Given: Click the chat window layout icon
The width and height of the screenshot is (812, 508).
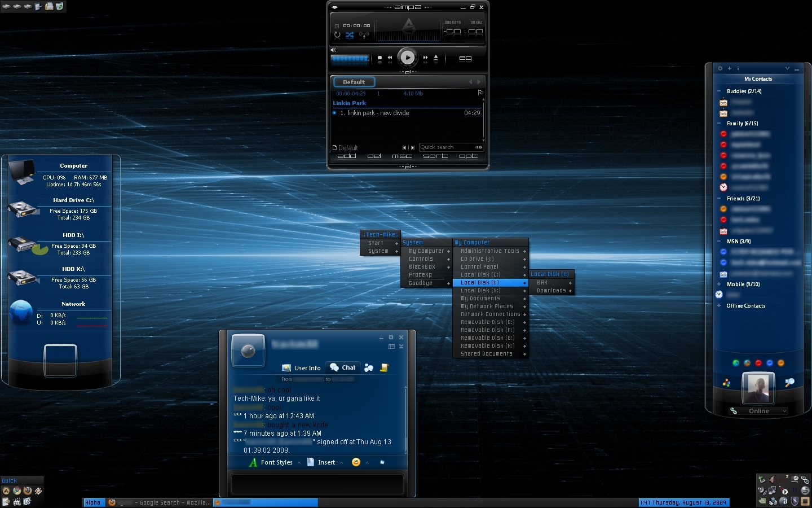Looking at the screenshot, I should tap(391, 346).
